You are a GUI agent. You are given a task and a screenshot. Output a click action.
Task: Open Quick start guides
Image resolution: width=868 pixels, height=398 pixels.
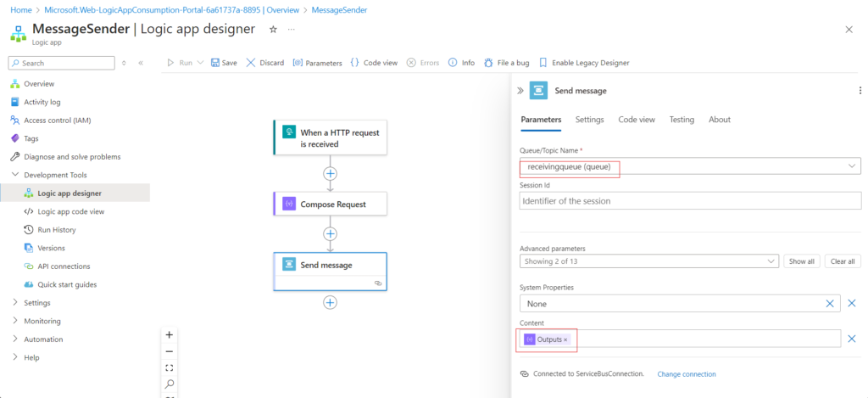(x=67, y=284)
